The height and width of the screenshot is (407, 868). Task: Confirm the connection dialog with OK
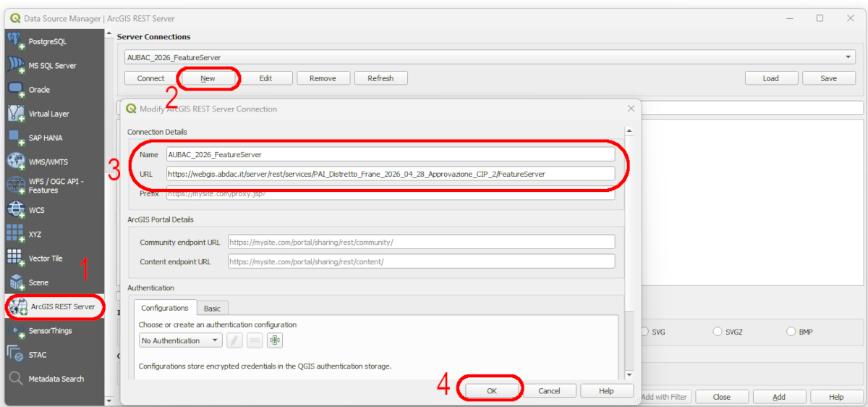491,390
